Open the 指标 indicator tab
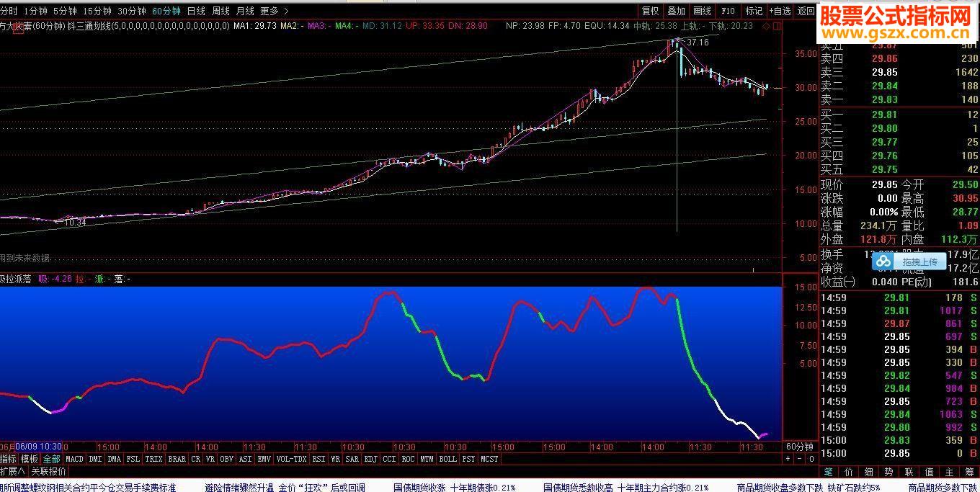 coord(8,459)
